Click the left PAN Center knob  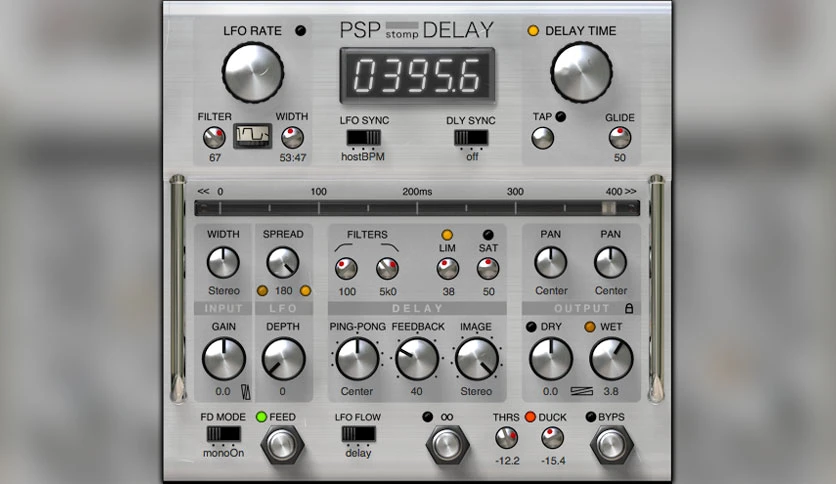[551, 263]
